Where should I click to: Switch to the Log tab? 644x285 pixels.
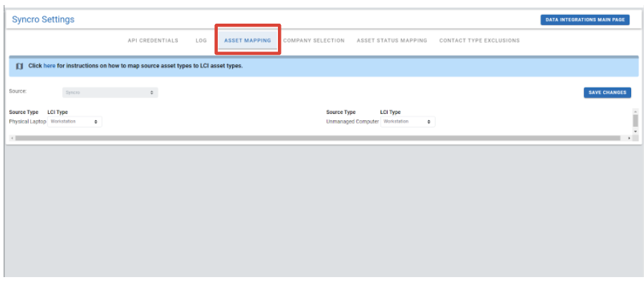tap(201, 41)
